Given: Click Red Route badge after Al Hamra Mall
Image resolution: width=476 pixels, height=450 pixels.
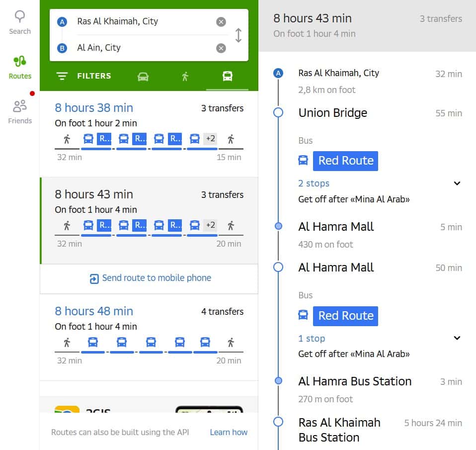Looking at the screenshot, I should (345, 316).
